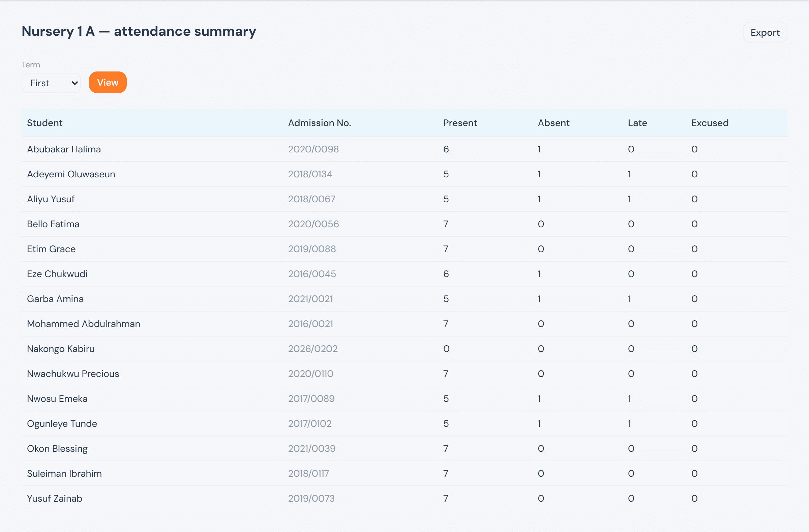This screenshot has width=809, height=532.
Task: Export the attendance summary
Action: point(765,33)
